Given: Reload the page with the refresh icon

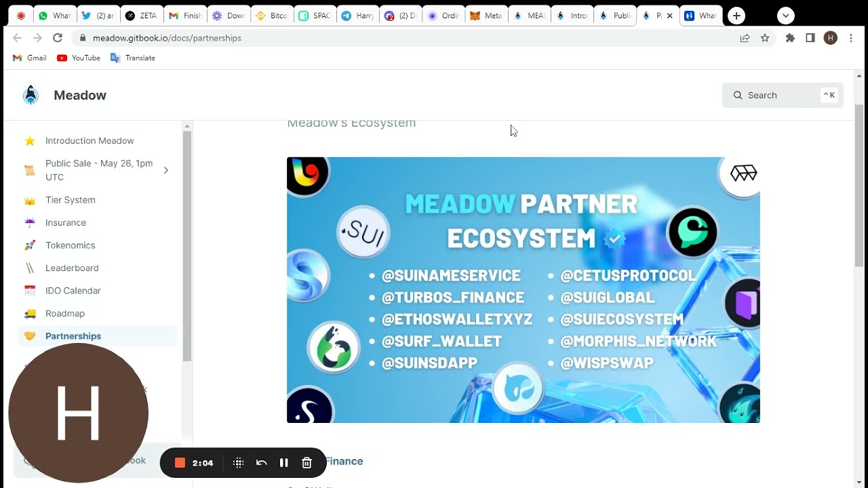Looking at the screenshot, I should (x=58, y=38).
